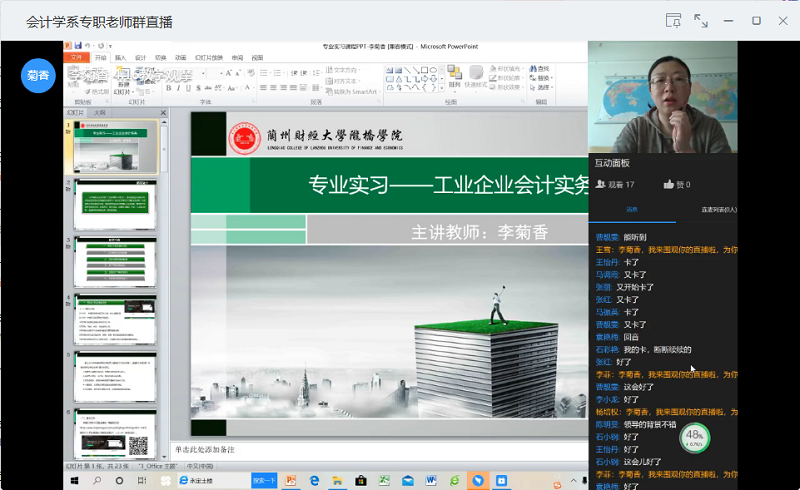This screenshot has width=800, height=490.
Task: Click the viewers count icon
Action: [600, 184]
